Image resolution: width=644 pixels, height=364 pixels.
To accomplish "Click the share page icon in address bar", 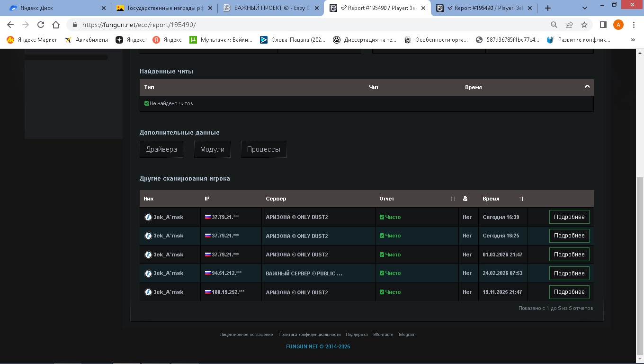I will point(569,25).
